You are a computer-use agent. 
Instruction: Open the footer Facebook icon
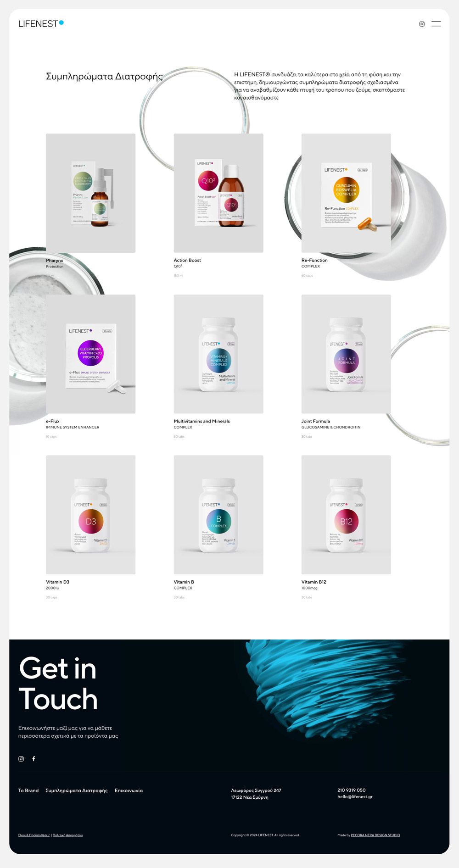(34, 759)
